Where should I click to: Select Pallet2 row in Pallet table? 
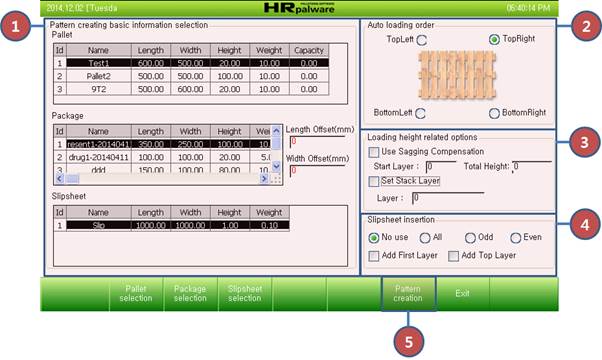pyautogui.click(x=191, y=76)
